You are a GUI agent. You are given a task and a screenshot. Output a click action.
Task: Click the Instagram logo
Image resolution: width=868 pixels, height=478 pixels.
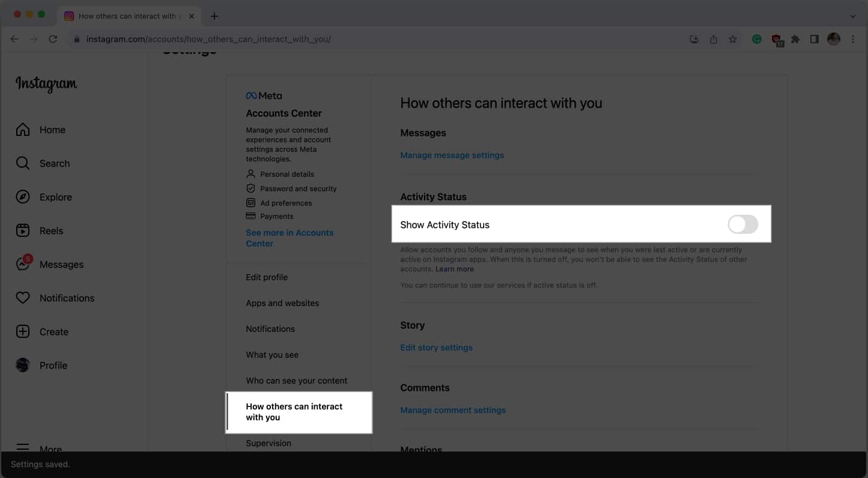click(46, 84)
